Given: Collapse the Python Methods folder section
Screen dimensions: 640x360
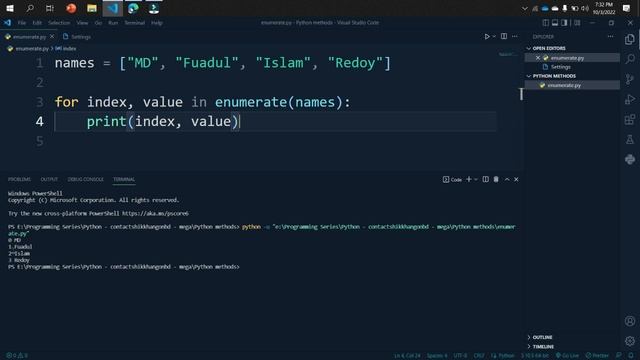Looking at the screenshot, I should click(x=551, y=76).
